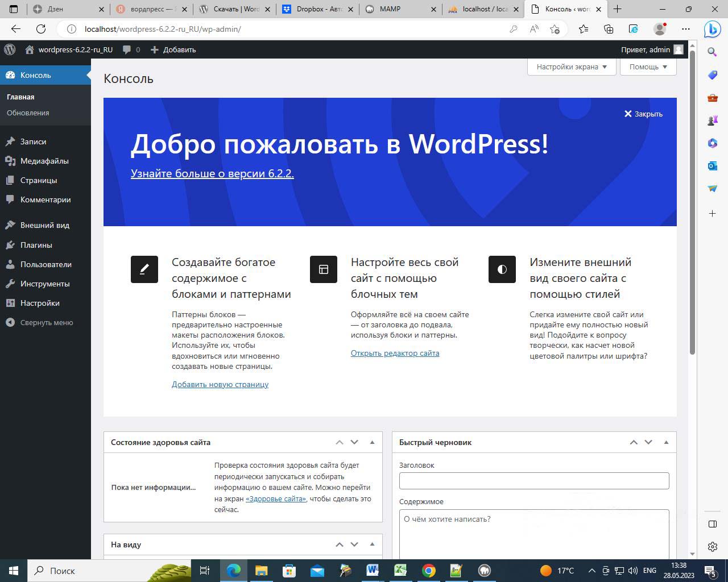Add this page to favorites star
Screen dimensions: 728x582
555,29
